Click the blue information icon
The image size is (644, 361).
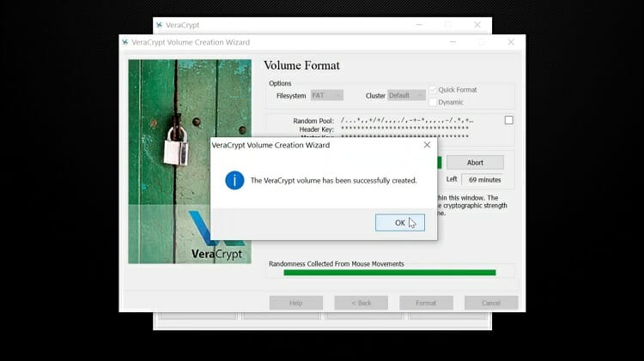(x=234, y=181)
